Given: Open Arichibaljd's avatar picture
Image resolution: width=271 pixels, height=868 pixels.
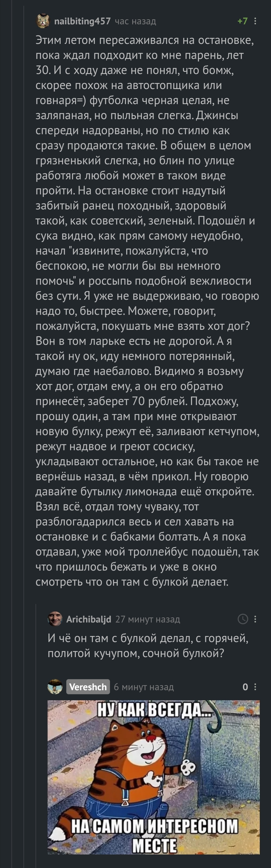Looking at the screenshot, I should [x=55, y=619].
